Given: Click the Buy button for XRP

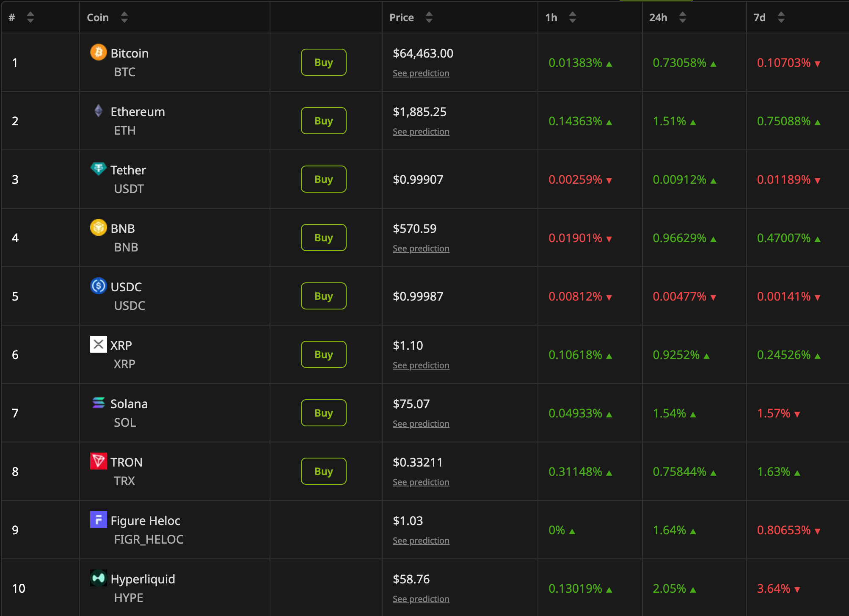Looking at the screenshot, I should coord(324,354).
